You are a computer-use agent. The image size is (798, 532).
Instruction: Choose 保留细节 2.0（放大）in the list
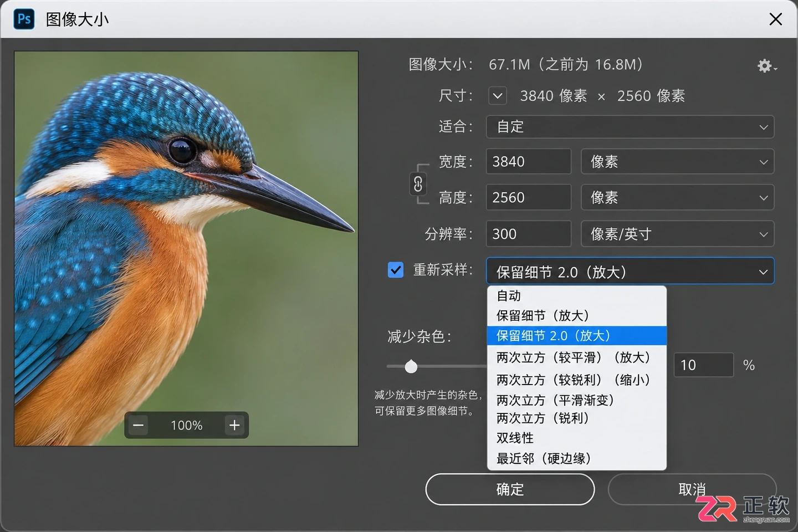click(x=577, y=336)
